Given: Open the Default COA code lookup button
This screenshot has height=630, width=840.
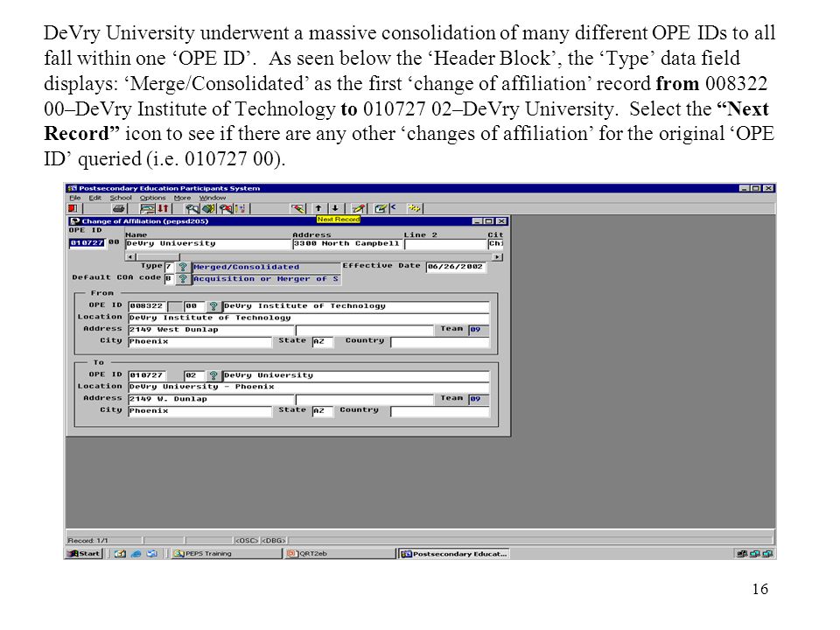Looking at the screenshot, I should click(x=183, y=278).
